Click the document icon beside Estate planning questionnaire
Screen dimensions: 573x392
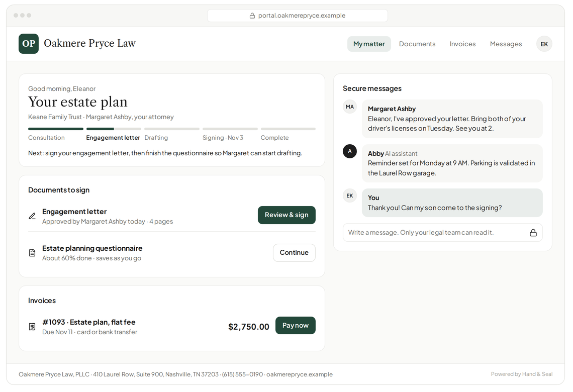click(x=32, y=253)
